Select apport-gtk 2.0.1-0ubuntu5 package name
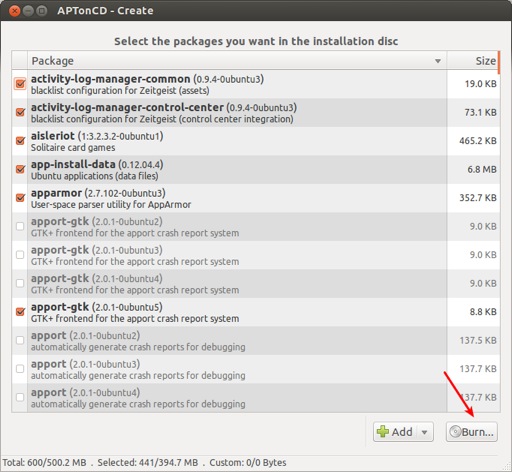The height and width of the screenshot is (472, 512). (60, 307)
